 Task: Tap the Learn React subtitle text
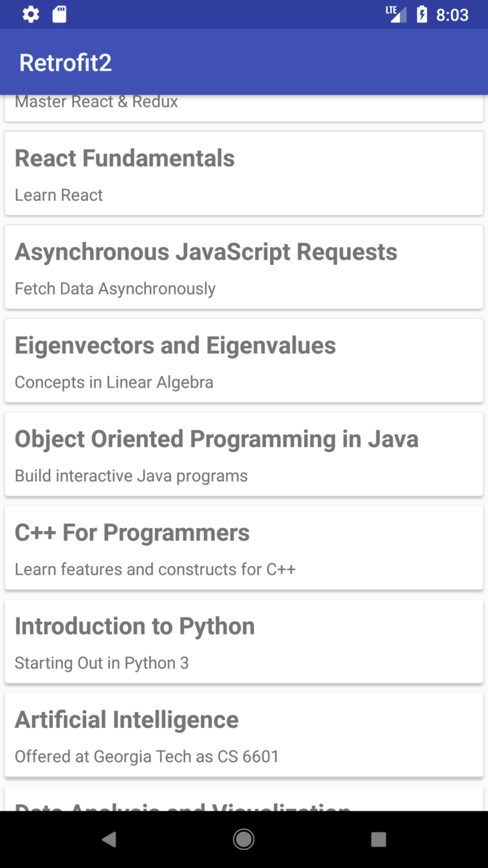pos(59,195)
